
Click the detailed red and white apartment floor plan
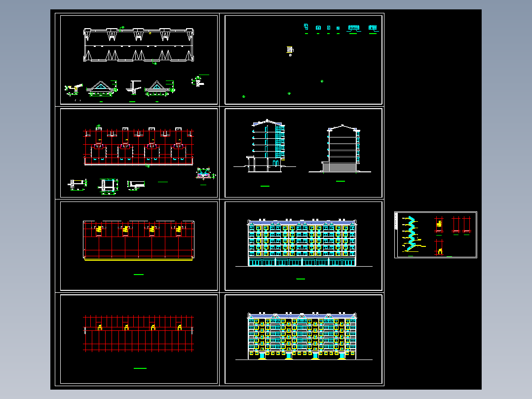[138, 147]
